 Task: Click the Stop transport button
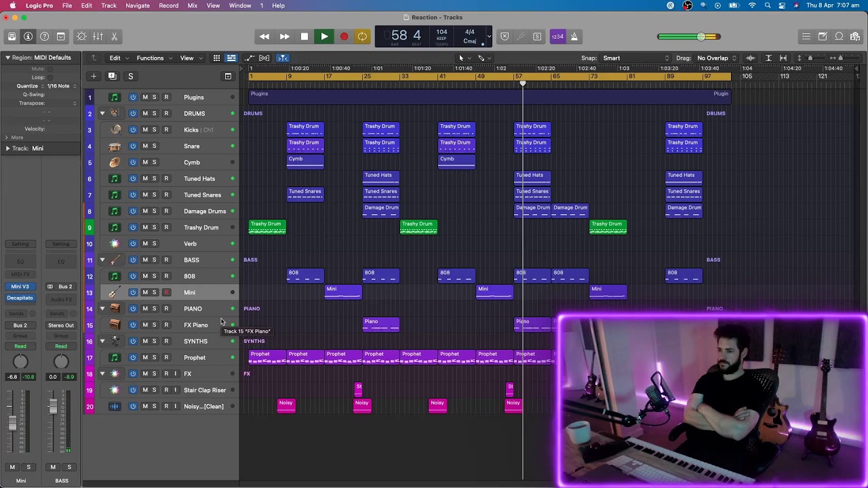(x=304, y=37)
